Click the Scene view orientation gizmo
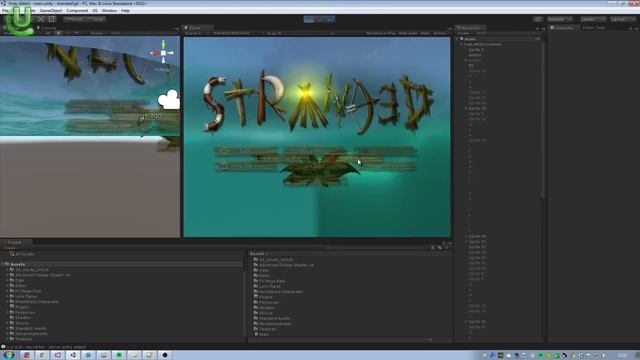640x360 pixels. coord(163,53)
